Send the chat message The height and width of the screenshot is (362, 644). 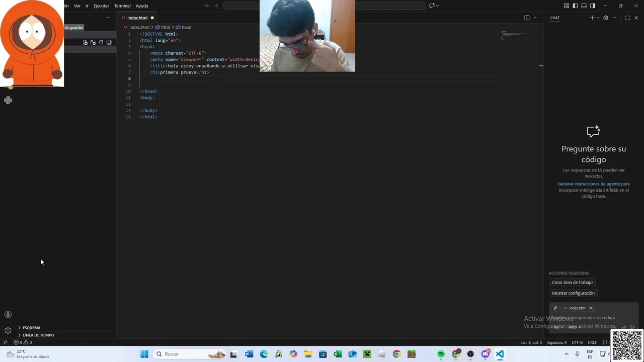632,327
